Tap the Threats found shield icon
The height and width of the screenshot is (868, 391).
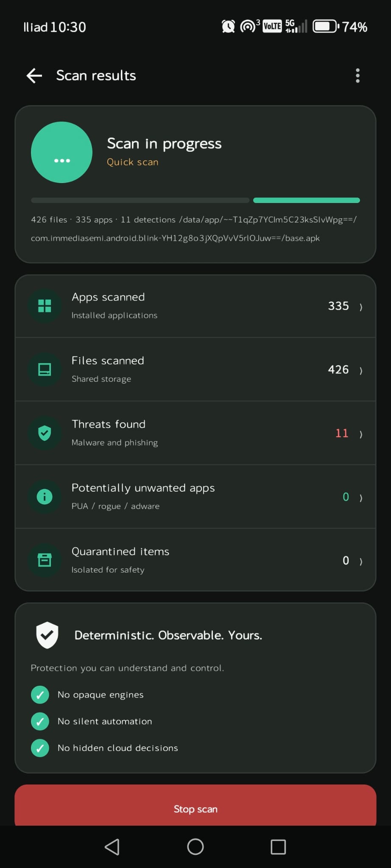tap(45, 433)
